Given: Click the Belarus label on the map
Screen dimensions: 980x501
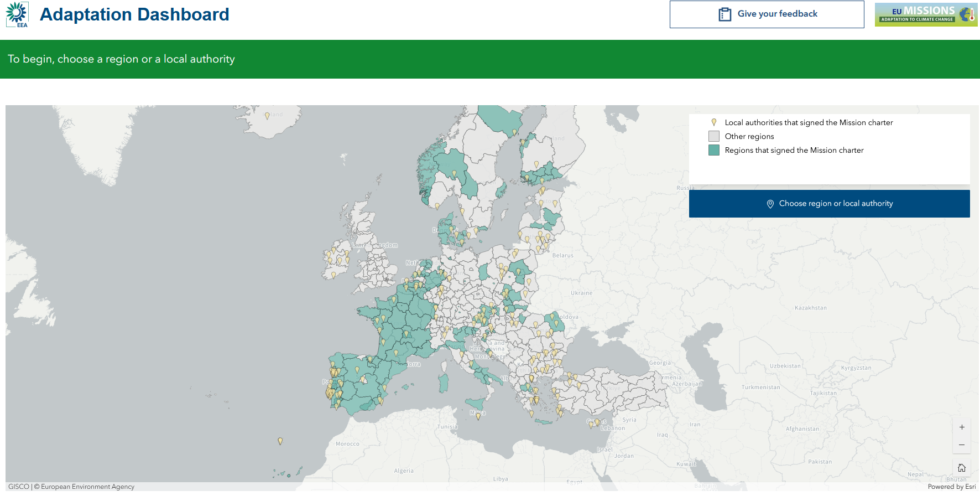Looking at the screenshot, I should (x=563, y=255).
